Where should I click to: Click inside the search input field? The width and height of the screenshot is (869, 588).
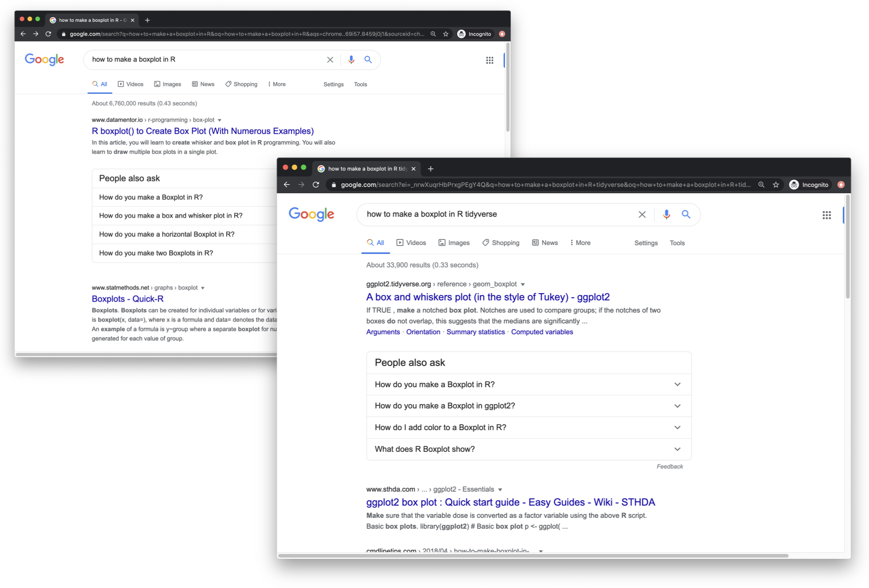pyautogui.click(x=498, y=214)
